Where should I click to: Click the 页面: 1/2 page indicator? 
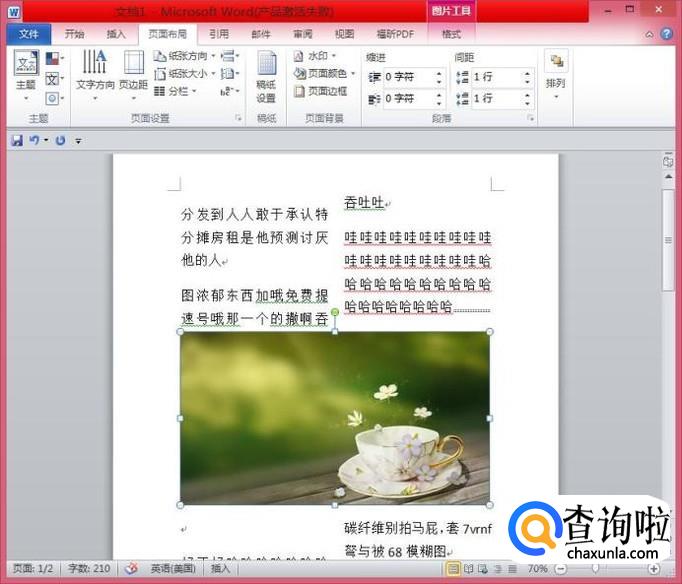point(33,568)
